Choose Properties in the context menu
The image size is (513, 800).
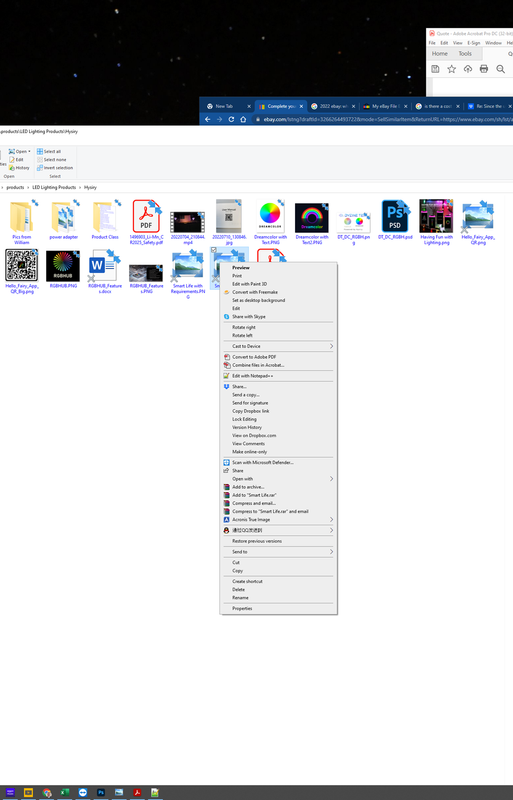(x=279, y=608)
